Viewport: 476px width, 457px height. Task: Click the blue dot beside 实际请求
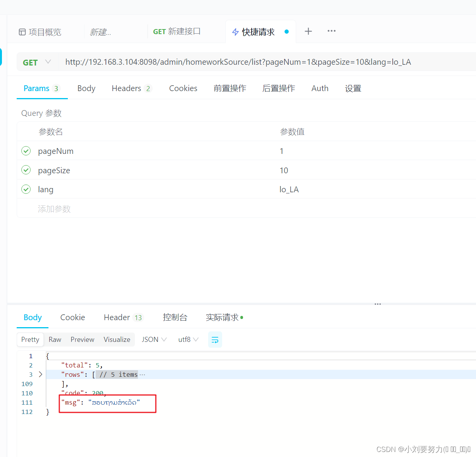(x=242, y=317)
